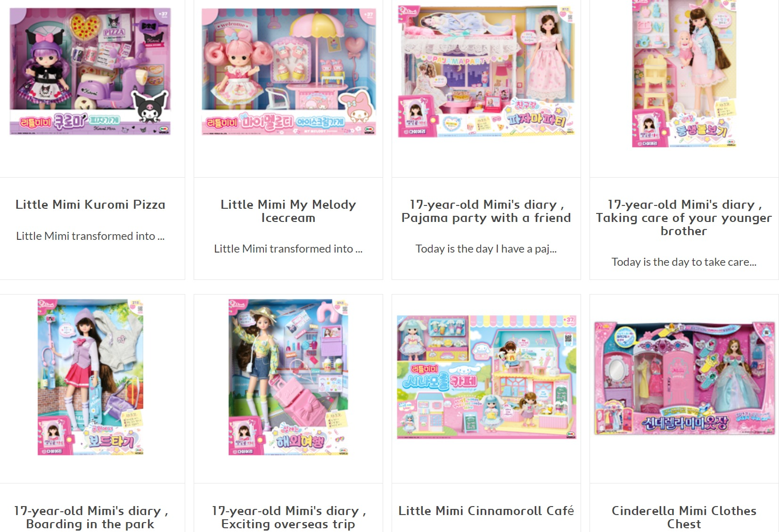The image size is (779, 532).
Task: Click the description under Kuromi Pizza
Action: tap(90, 236)
